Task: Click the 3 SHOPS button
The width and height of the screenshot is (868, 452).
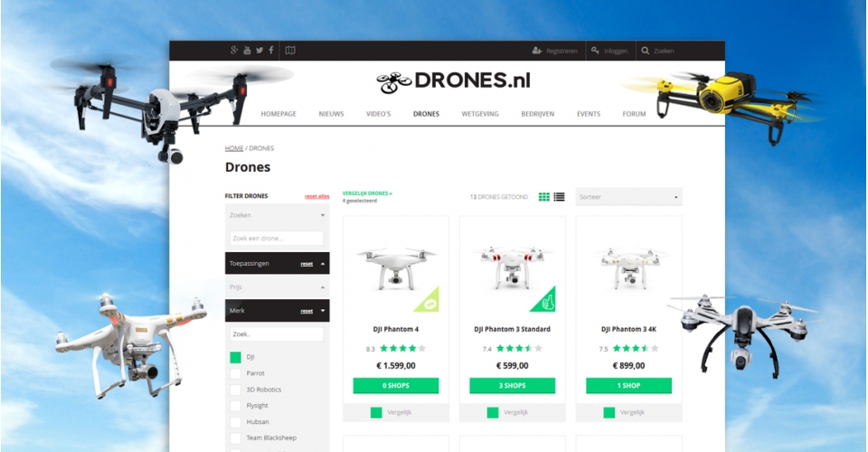Action: (512, 386)
